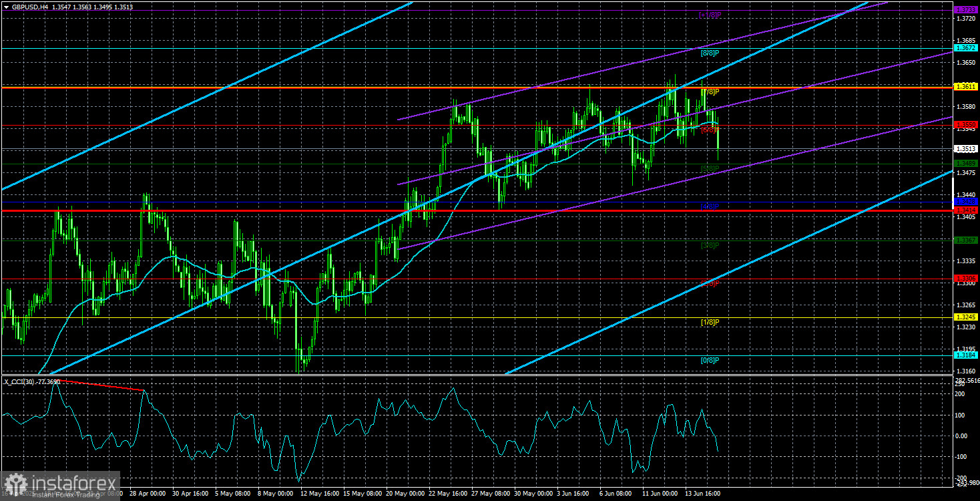Click the 1.3720 axis price value
The height and width of the screenshot is (501, 980).
966,18
